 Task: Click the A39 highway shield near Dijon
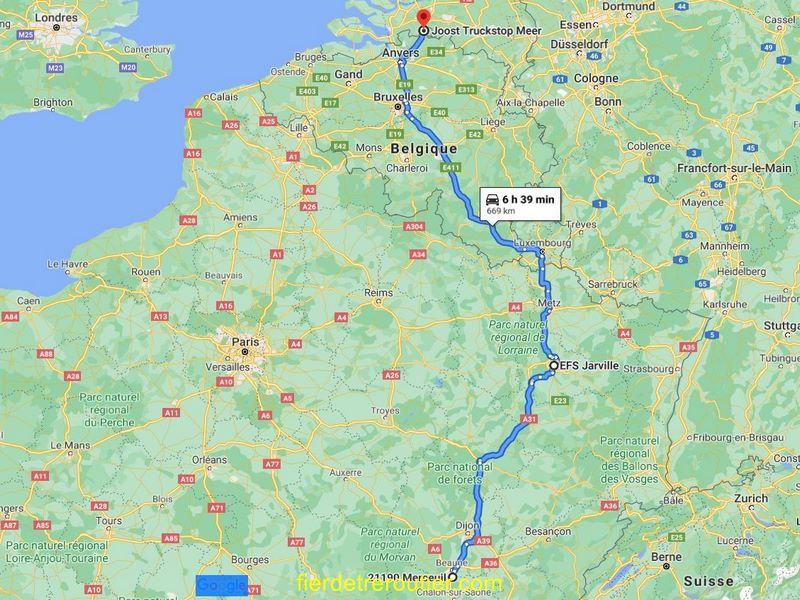pyautogui.click(x=483, y=540)
